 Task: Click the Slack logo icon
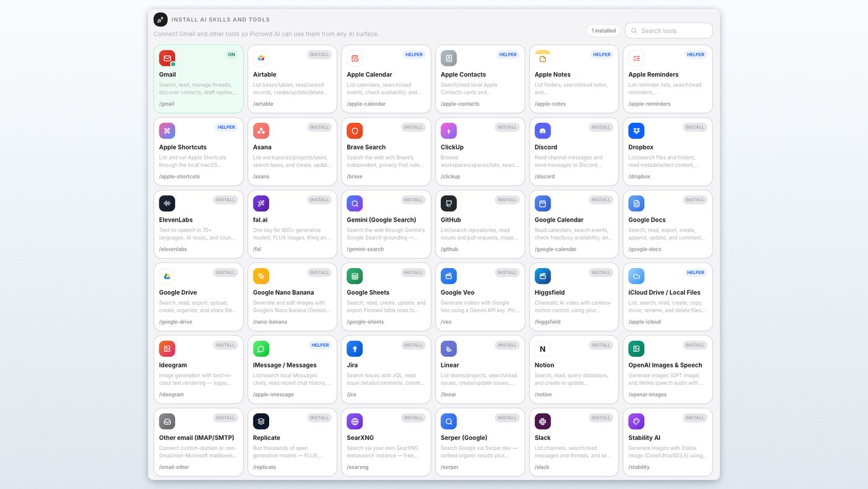tap(542, 421)
